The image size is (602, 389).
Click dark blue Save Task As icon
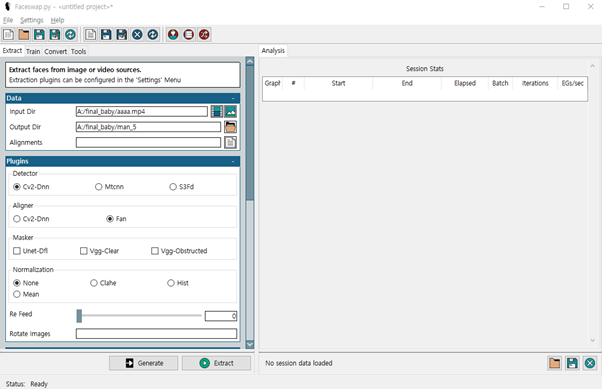point(122,35)
